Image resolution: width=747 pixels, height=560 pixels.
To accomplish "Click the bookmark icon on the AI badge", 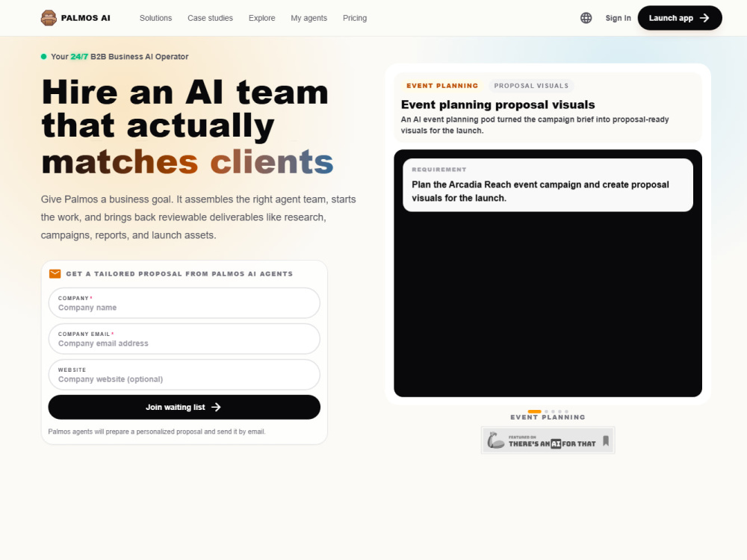I will click(x=606, y=441).
